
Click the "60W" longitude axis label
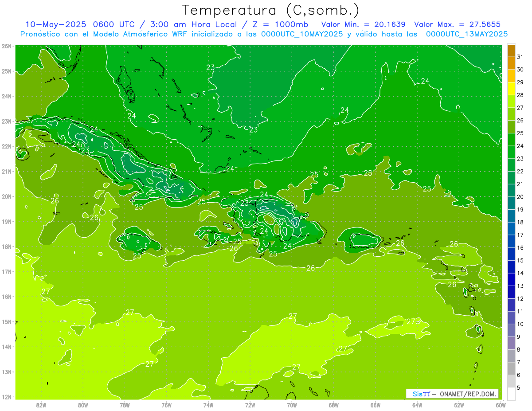pyautogui.click(x=501, y=404)
